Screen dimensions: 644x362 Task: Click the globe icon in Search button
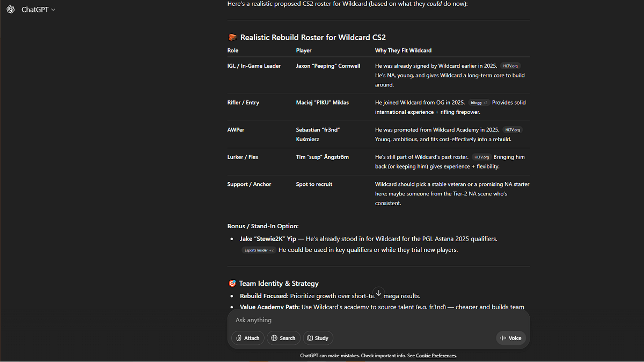point(274,338)
